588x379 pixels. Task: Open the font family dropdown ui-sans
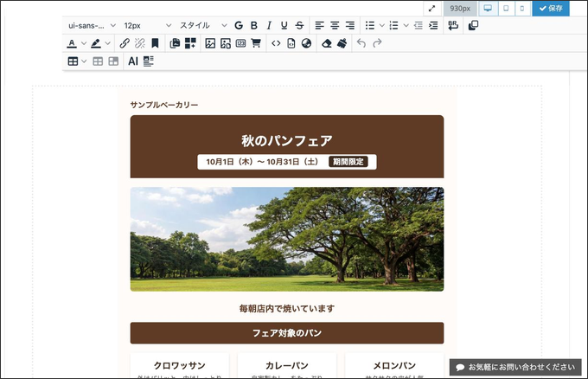(x=92, y=25)
